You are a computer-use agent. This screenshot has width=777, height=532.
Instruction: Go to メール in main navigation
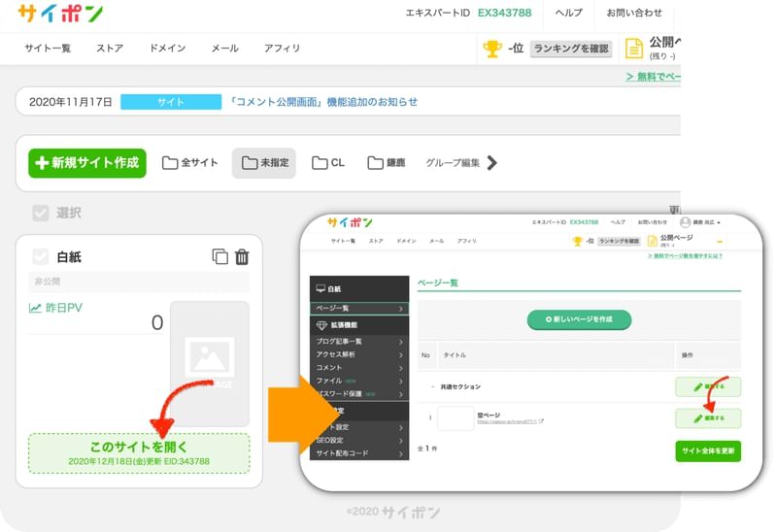tap(225, 48)
